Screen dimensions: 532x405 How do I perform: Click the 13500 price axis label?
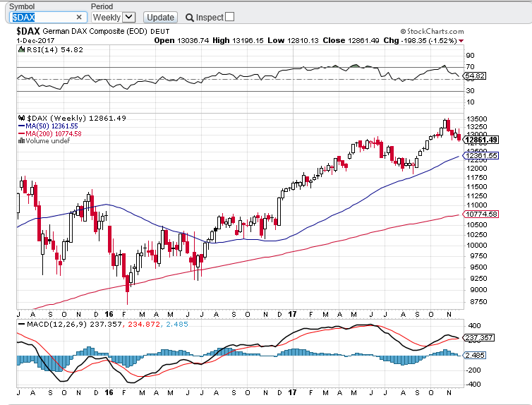point(477,119)
